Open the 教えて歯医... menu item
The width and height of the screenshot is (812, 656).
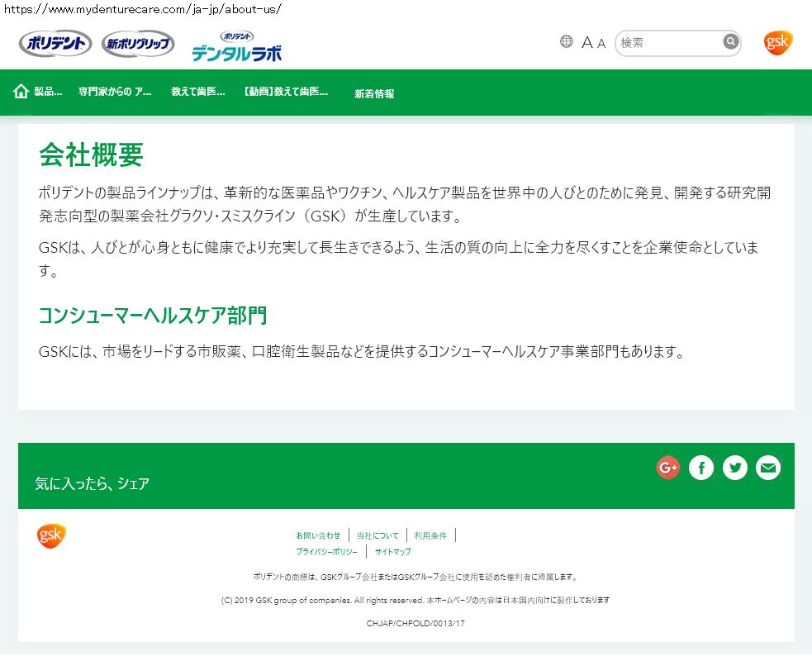198,92
